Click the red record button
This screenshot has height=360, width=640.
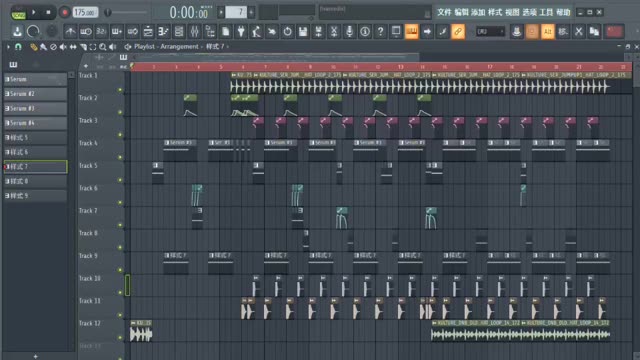pyautogui.click(x=64, y=12)
